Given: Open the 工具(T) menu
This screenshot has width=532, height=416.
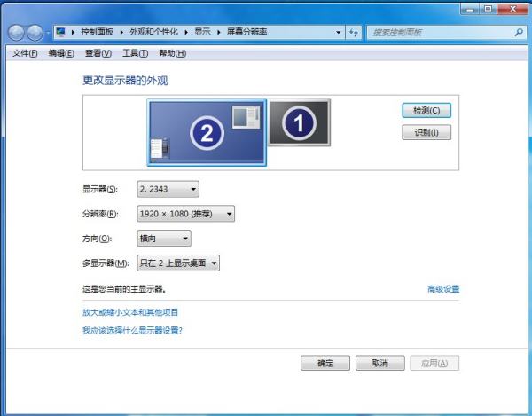Looking at the screenshot, I should (x=135, y=53).
